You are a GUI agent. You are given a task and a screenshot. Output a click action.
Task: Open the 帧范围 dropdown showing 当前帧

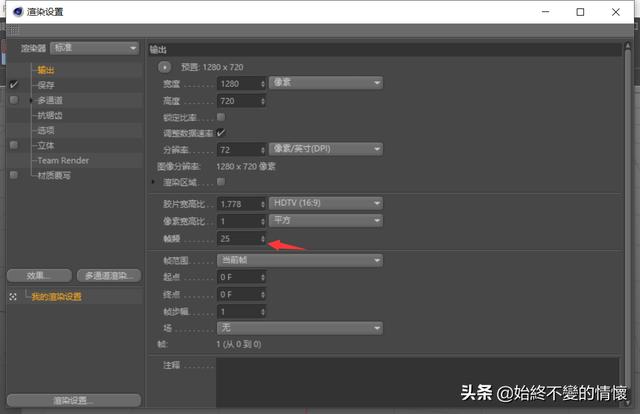[x=300, y=260]
